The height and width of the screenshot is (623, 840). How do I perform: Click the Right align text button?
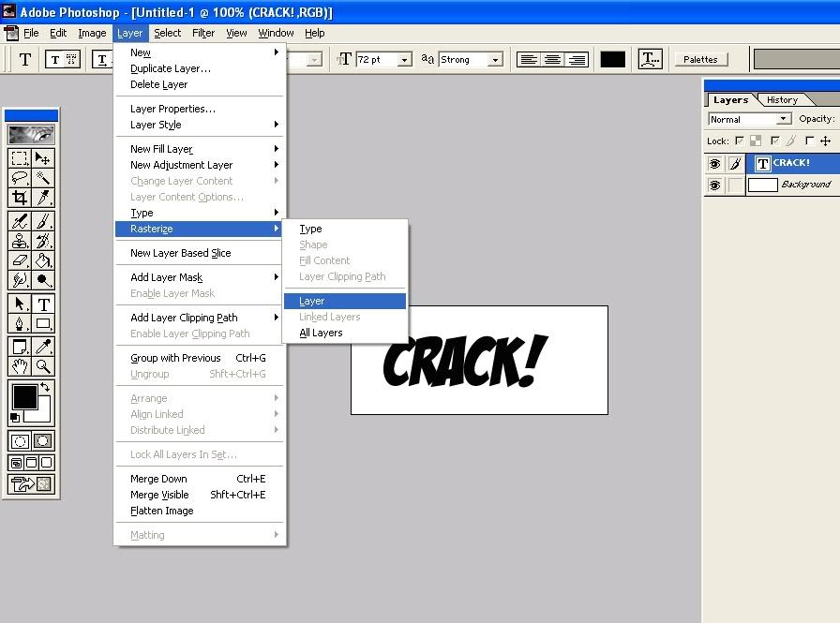tap(577, 59)
